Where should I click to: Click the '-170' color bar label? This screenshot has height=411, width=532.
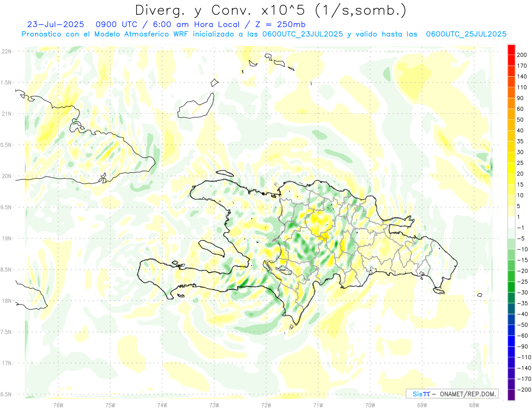point(524,379)
